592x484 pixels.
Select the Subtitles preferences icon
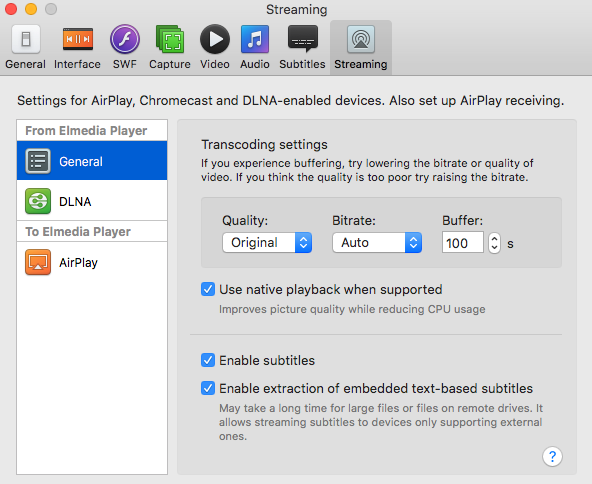pos(302,39)
